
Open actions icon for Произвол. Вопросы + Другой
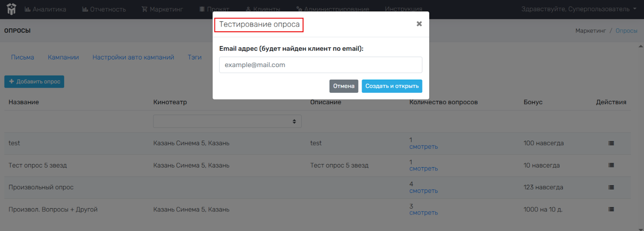pyautogui.click(x=611, y=209)
